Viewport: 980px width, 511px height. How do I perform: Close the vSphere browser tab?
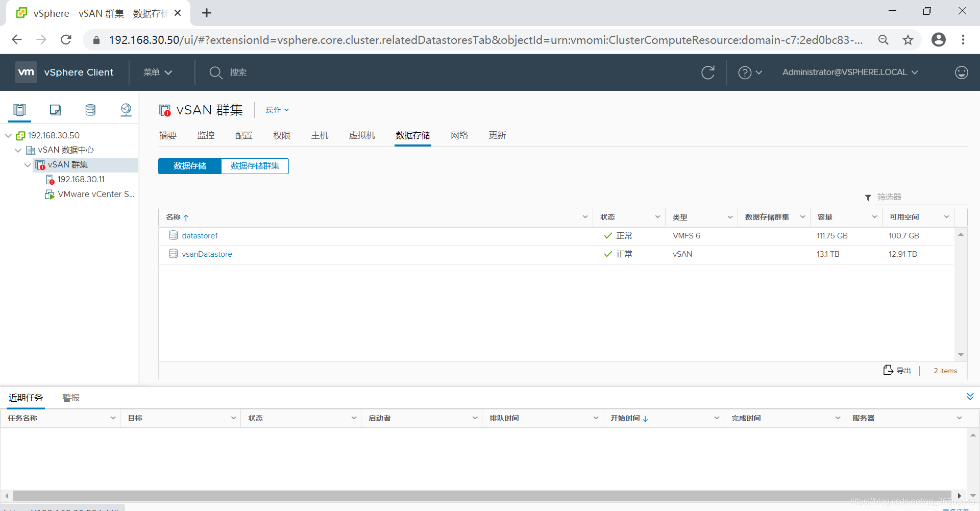click(x=178, y=13)
